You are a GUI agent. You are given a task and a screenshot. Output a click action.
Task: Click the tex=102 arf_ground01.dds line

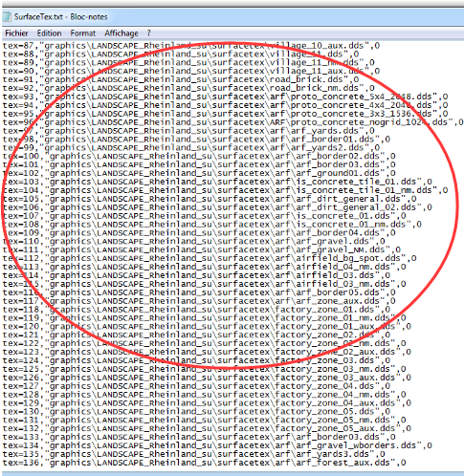(199, 173)
